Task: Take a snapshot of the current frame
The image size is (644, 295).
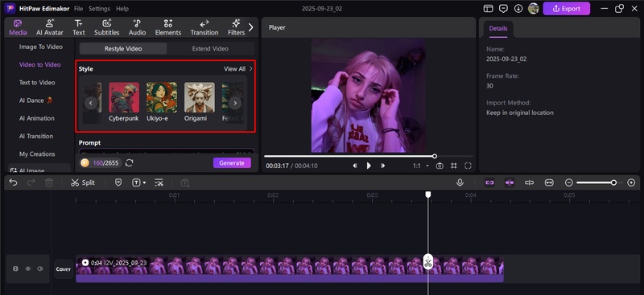Action: (440, 166)
